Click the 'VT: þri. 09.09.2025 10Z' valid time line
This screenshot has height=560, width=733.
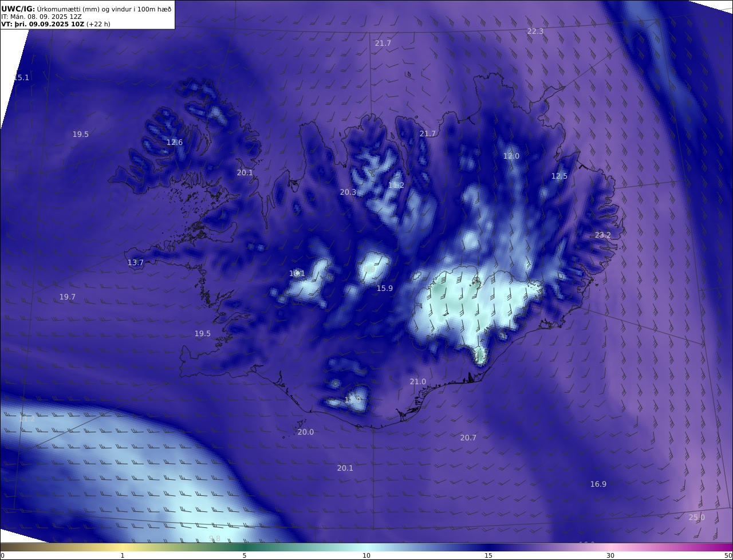(42, 24)
